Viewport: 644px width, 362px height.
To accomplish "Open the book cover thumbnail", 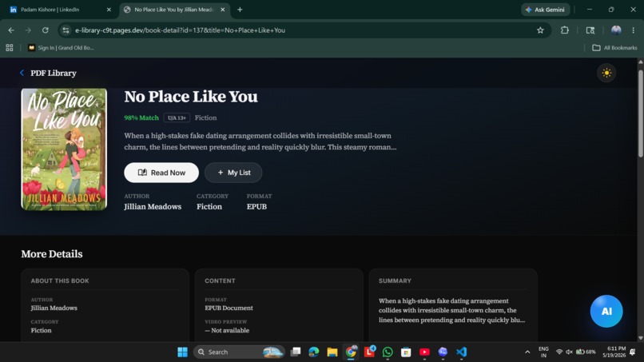I will pos(64,149).
